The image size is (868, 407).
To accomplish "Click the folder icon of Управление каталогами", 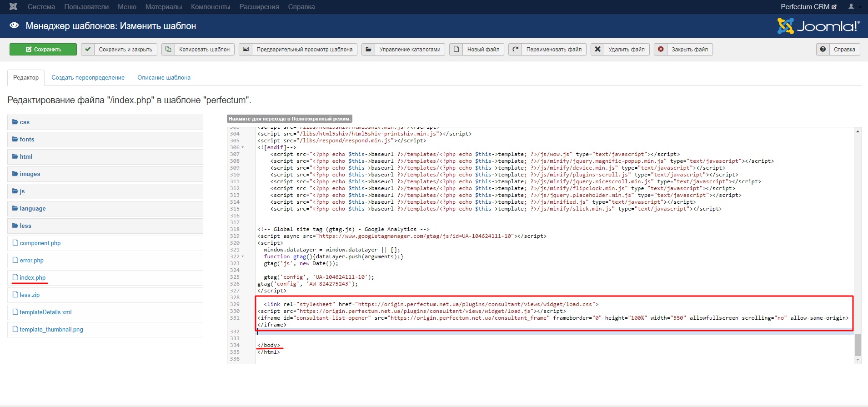I will 368,49.
